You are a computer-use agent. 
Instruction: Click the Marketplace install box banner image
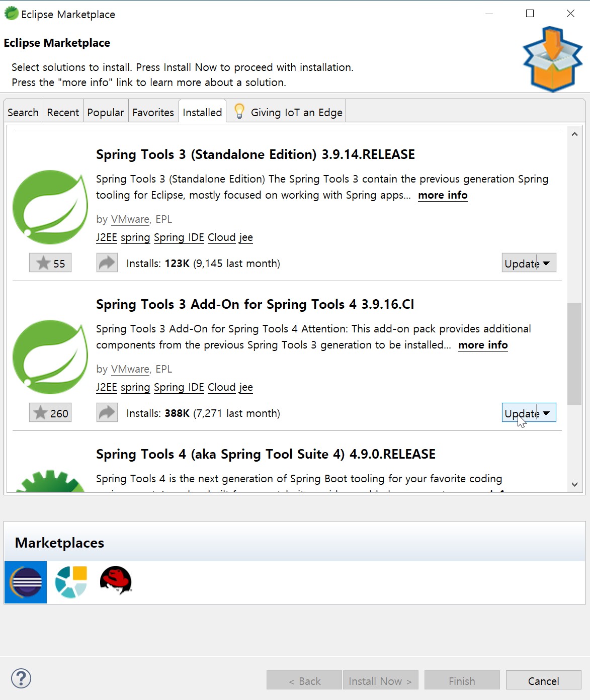553,59
